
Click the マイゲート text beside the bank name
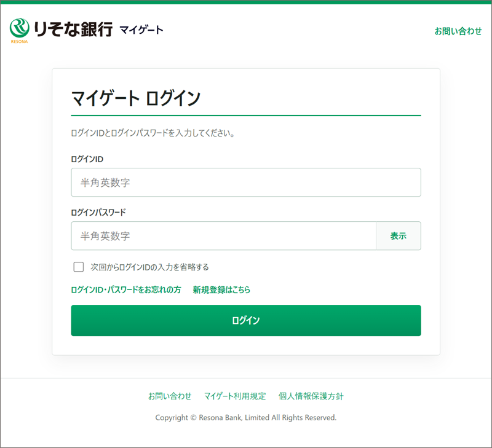click(141, 30)
